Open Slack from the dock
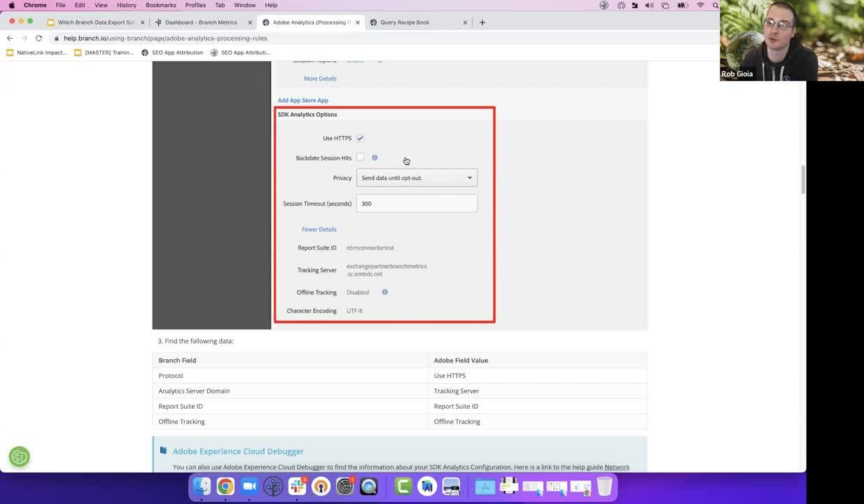The image size is (864, 504). pos(297,486)
